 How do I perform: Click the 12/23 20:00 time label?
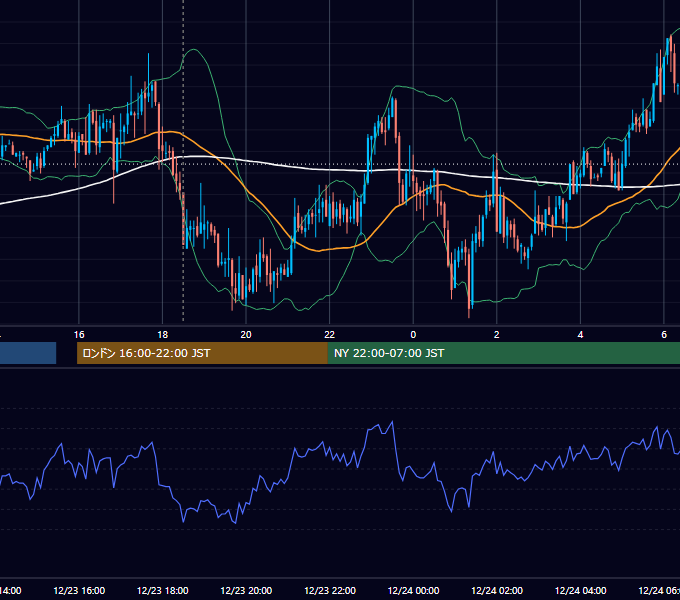pos(246,590)
